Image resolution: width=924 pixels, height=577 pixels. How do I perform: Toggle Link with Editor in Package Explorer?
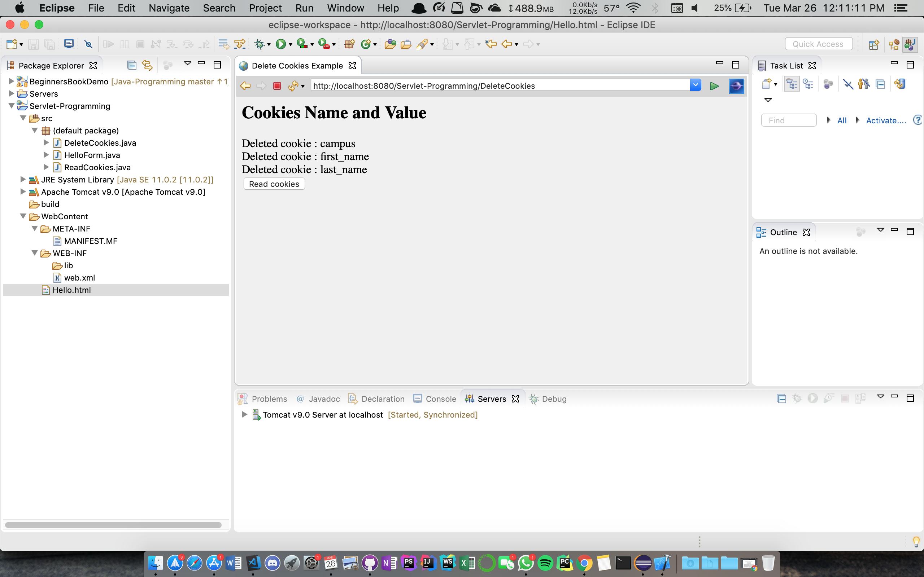[x=147, y=66]
